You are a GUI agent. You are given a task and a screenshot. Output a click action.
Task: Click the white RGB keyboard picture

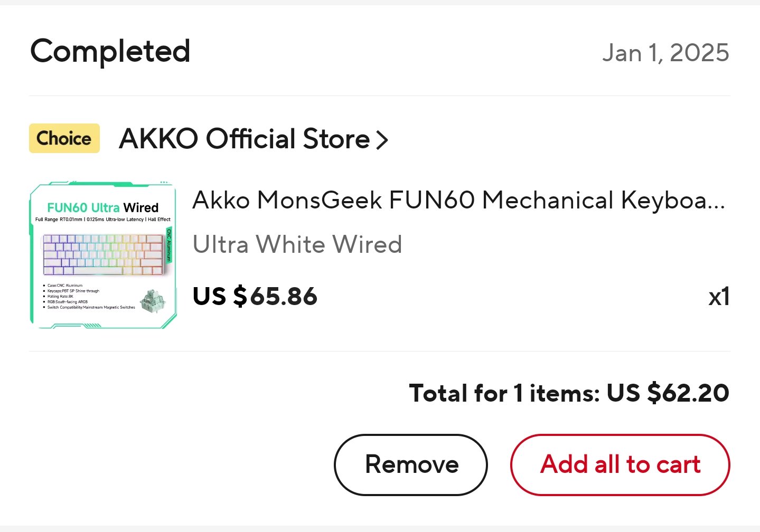point(103,255)
